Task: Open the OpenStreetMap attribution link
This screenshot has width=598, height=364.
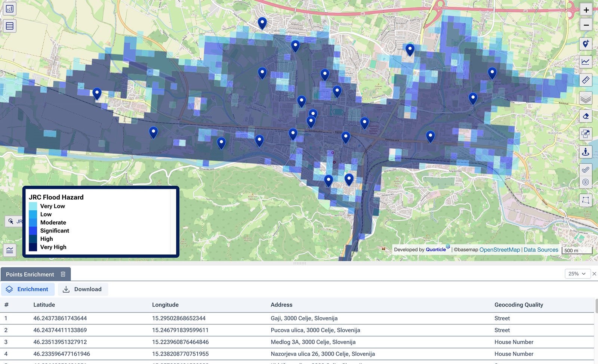Action: 500,249
